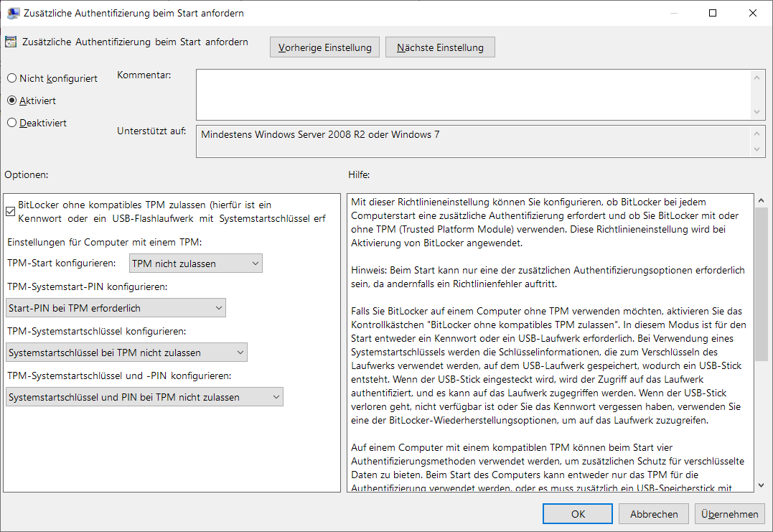Open the TPM-Start konfigurieren dropdown
This screenshot has width=773, height=532.
tap(196, 263)
